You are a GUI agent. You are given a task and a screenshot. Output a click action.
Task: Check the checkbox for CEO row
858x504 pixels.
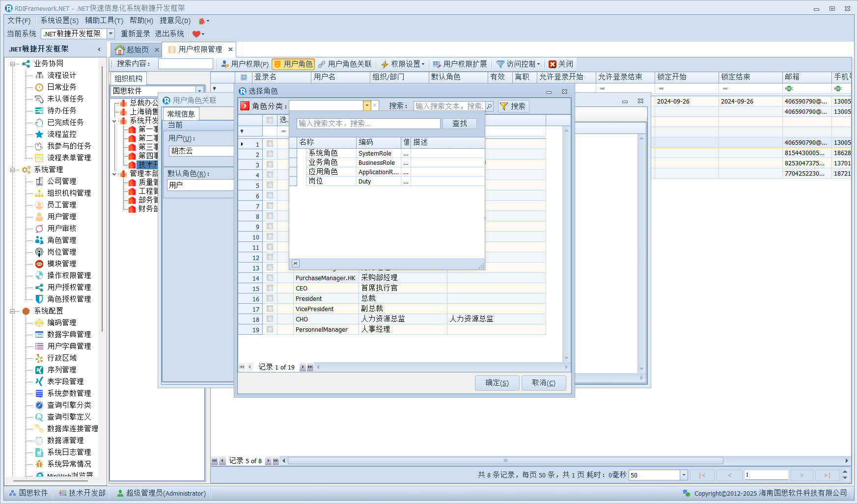[270, 288]
